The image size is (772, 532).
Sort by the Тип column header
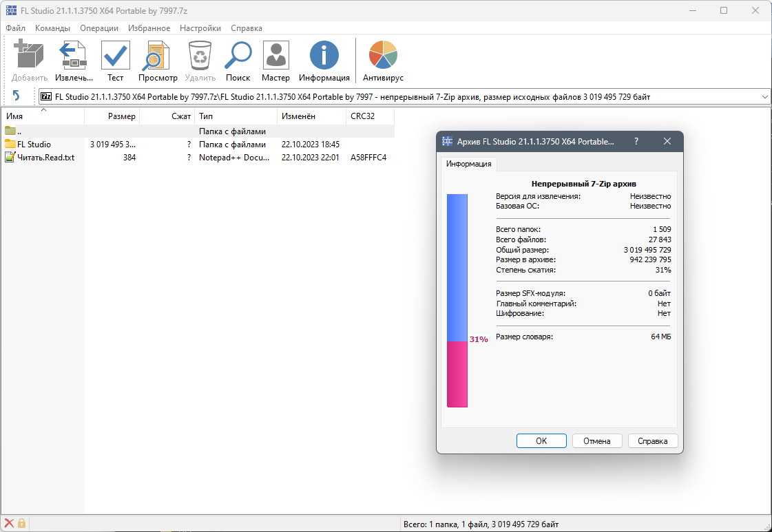[236, 116]
